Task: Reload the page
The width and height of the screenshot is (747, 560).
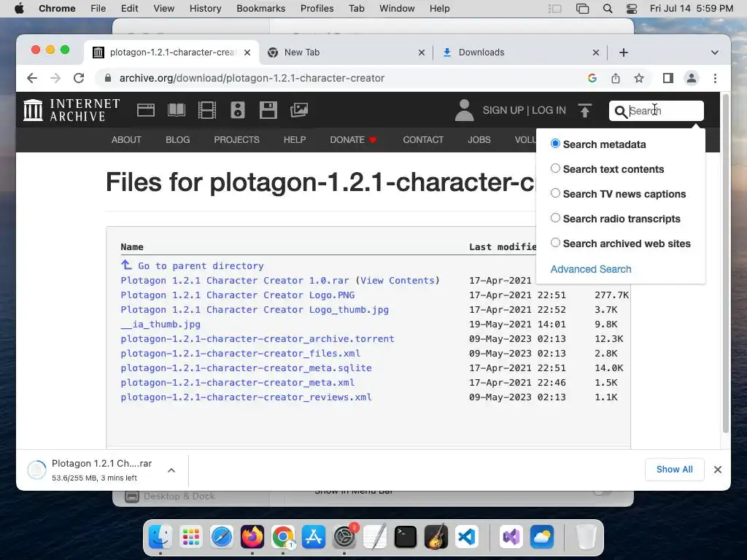Action: (79, 78)
